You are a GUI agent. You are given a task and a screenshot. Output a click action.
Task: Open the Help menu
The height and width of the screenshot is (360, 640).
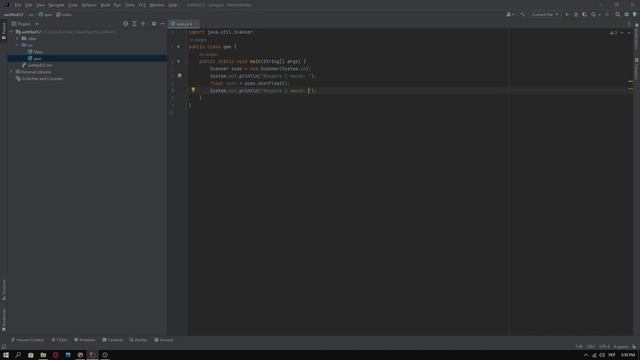[x=173, y=5]
